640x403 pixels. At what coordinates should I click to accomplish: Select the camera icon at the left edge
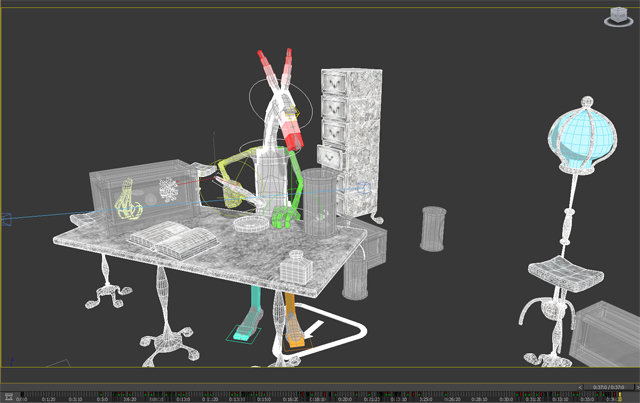pyautogui.click(x=5, y=219)
